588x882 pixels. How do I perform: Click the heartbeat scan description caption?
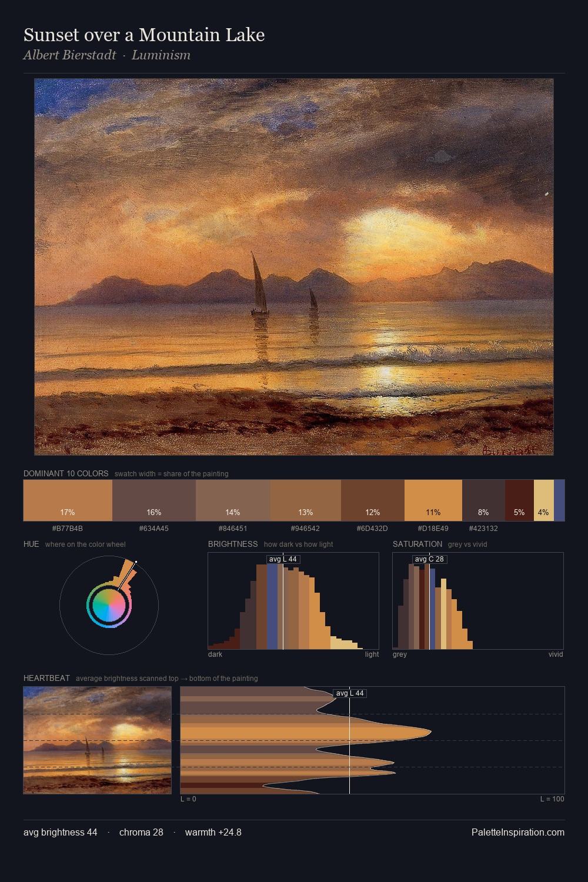click(166, 679)
